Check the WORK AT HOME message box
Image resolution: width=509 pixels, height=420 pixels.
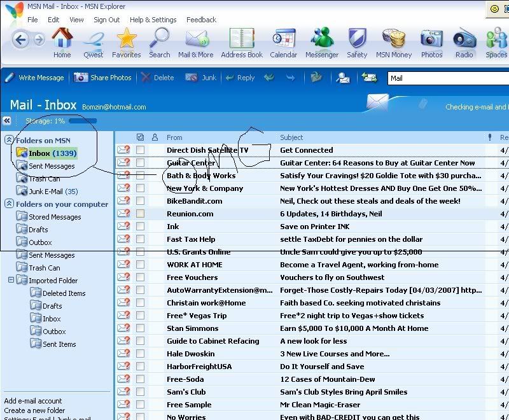(140, 265)
